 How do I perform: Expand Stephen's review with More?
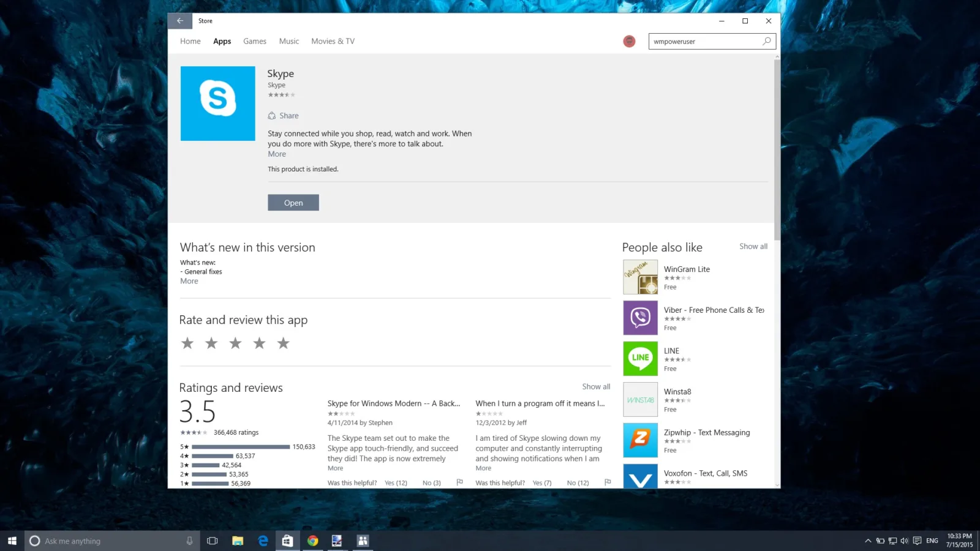tap(335, 468)
